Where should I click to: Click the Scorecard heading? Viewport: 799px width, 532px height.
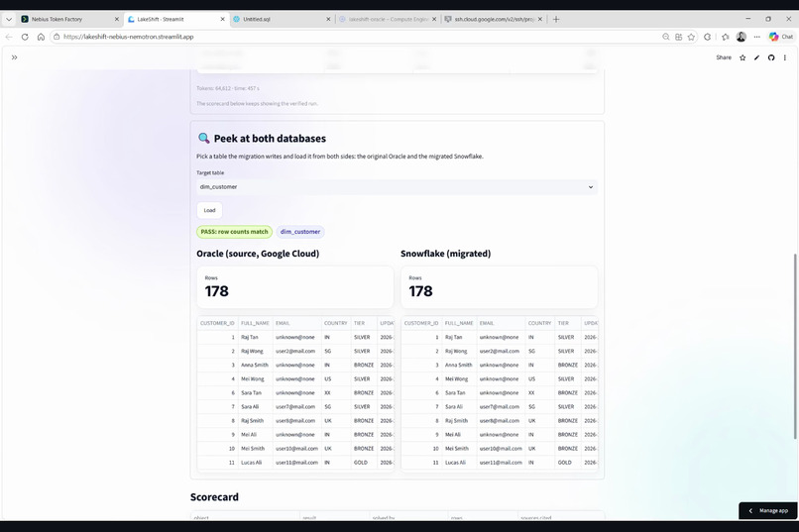[x=214, y=497]
